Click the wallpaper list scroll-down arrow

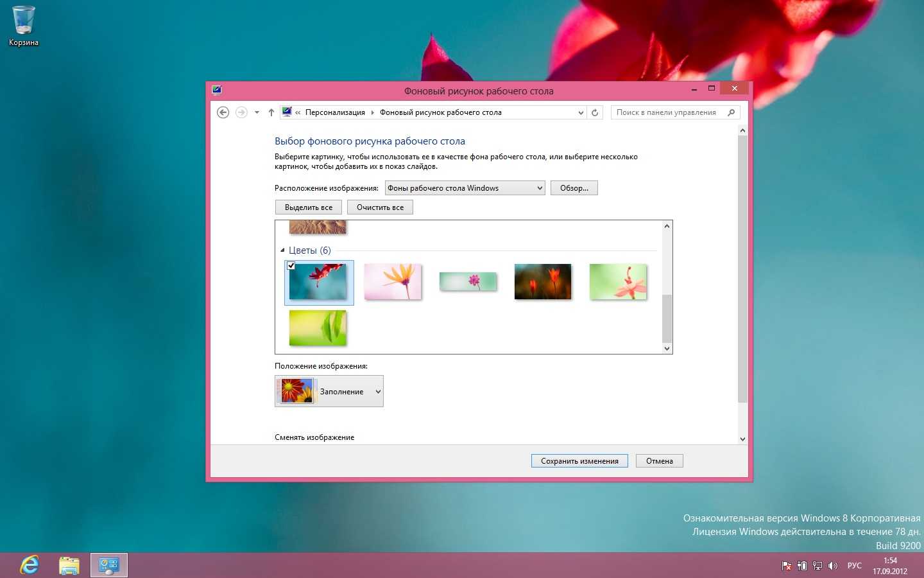click(x=667, y=349)
